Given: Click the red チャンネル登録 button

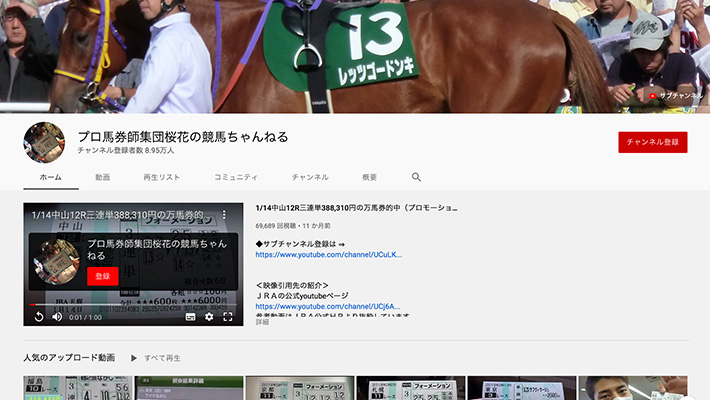Looking at the screenshot, I should coord(652,142).
